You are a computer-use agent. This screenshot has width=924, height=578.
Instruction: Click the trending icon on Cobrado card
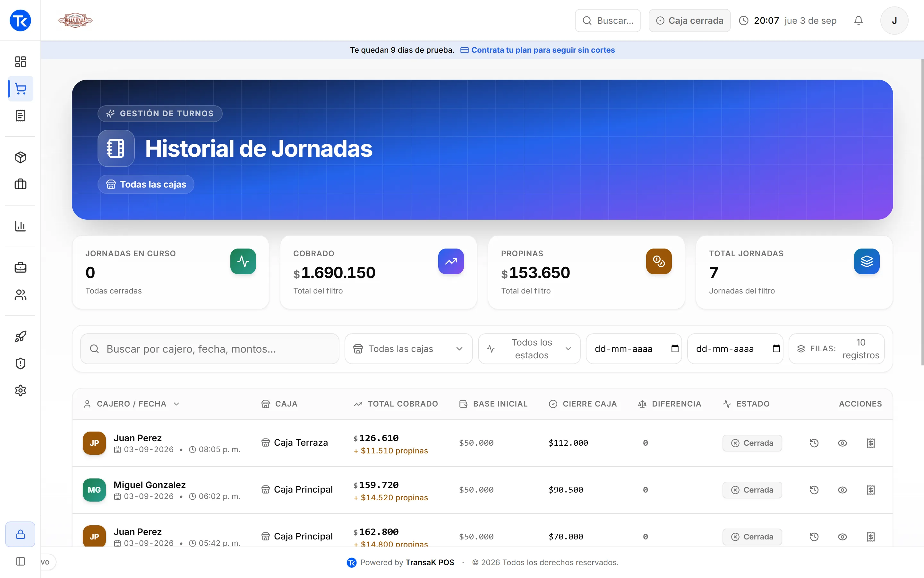pos(451,261)
